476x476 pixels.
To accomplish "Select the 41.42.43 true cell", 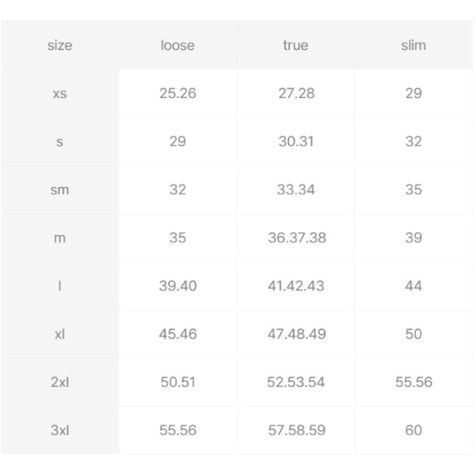I will 296,286.
